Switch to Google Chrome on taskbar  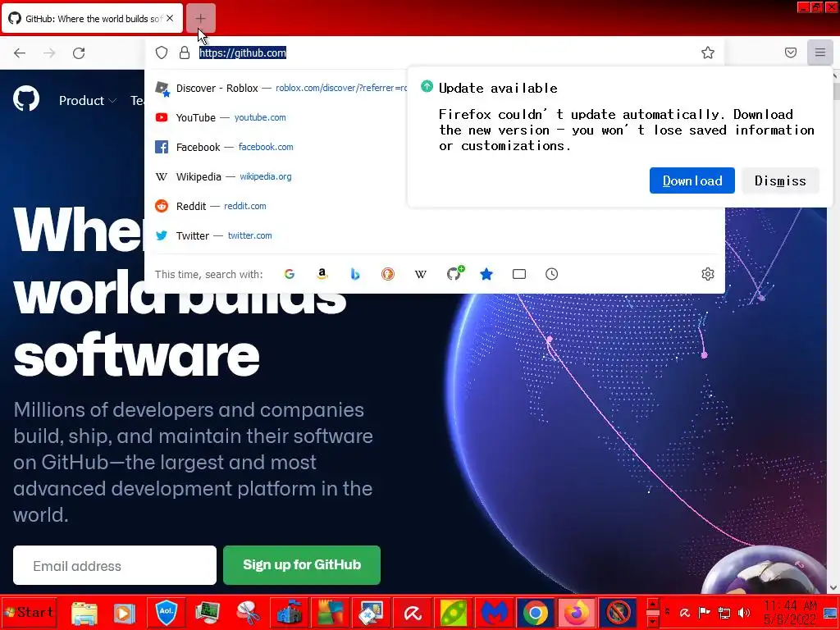[535, 613]
